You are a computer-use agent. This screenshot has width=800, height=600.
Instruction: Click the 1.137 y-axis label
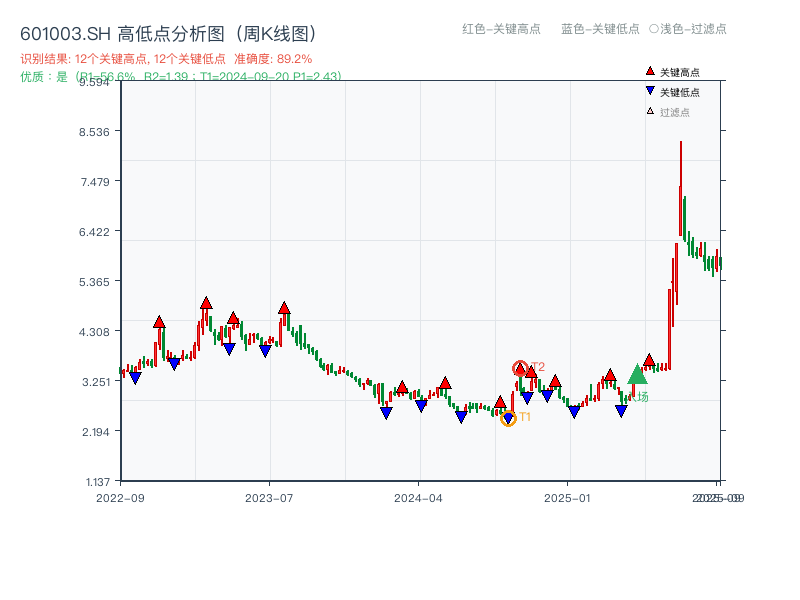(97, 482)
